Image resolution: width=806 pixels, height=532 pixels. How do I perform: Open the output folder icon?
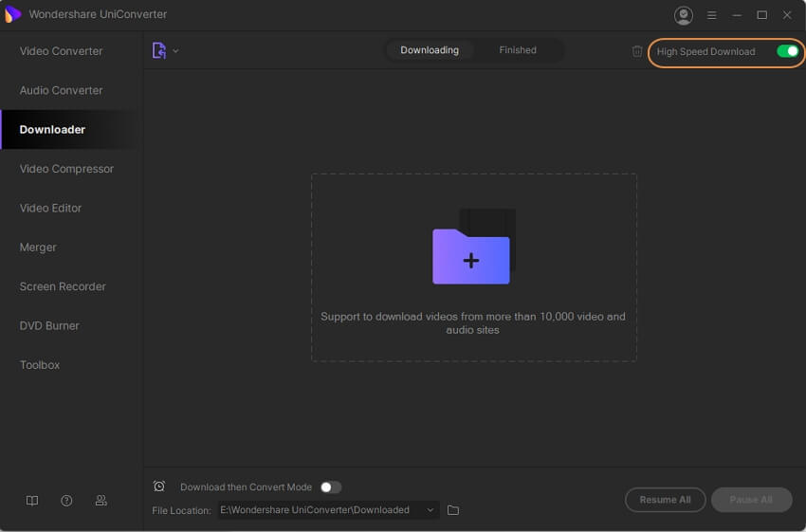coord(453,510)
